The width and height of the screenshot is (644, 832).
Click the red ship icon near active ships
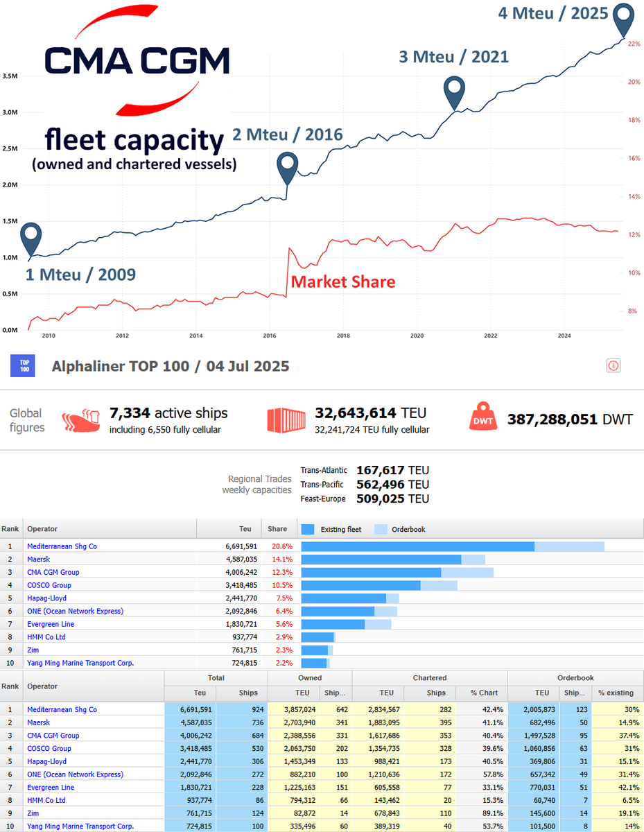[x=82, y=420]
